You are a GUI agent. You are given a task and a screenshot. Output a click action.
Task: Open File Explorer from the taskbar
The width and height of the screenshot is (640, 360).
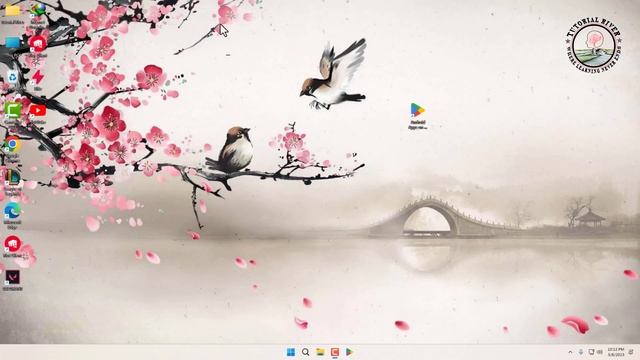320,352
